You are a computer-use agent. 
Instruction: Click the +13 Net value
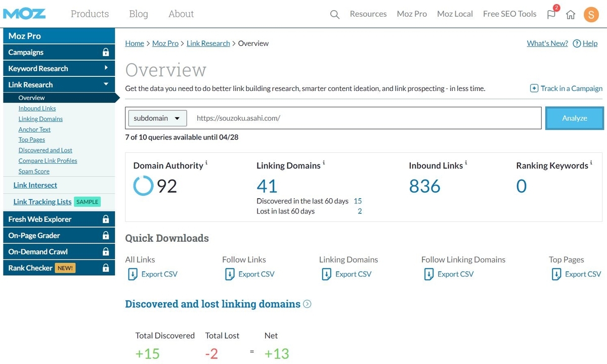[277, 353]
